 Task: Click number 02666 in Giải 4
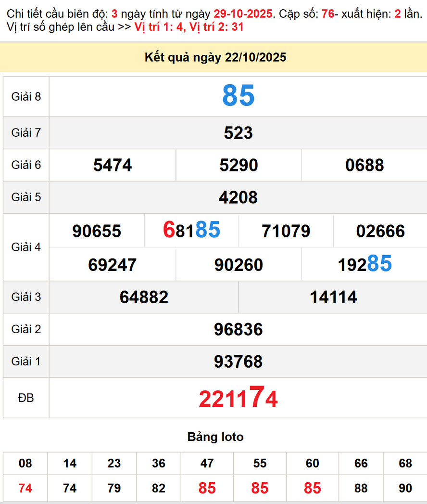pos(380,231)
